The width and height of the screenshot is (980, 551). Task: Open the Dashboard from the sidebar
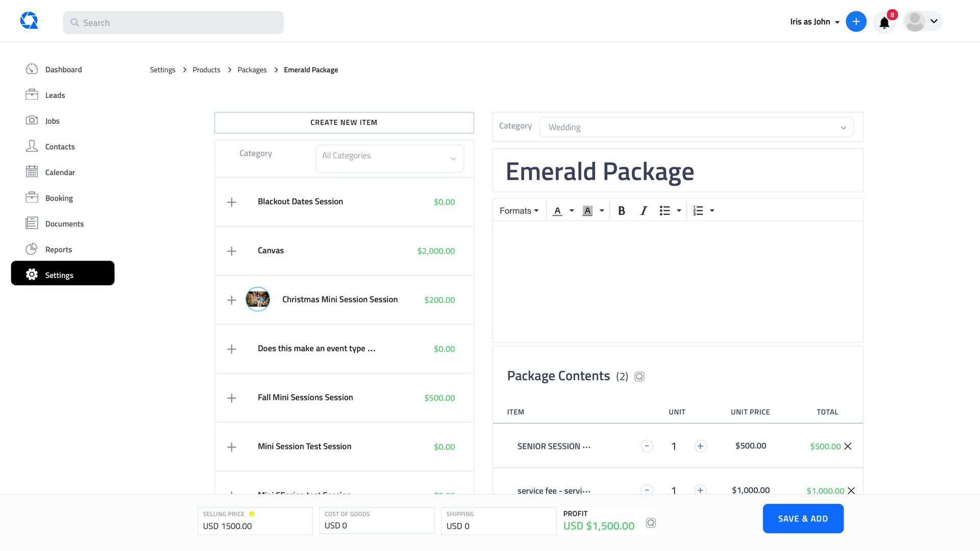pyautogui.click(x=63, y=69)
